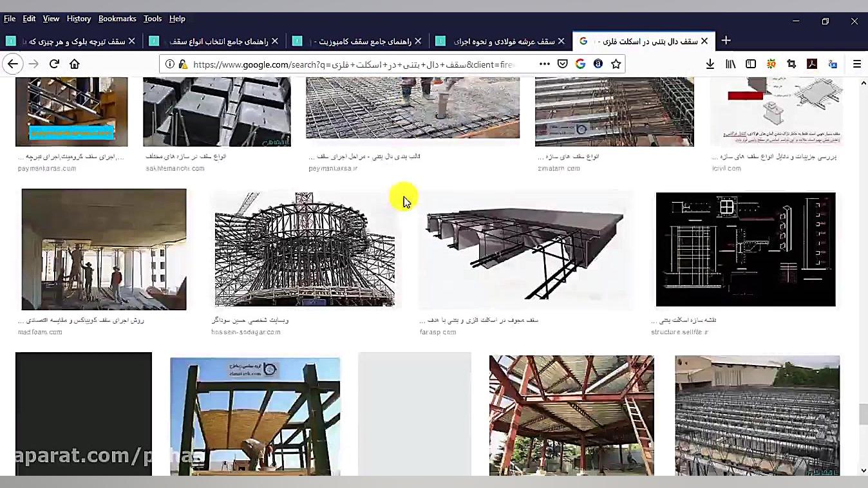Open the concrete blocks image from sakhtemanchi.com
The width and height of the screenshot is (868, 488).
click(217, 111)
